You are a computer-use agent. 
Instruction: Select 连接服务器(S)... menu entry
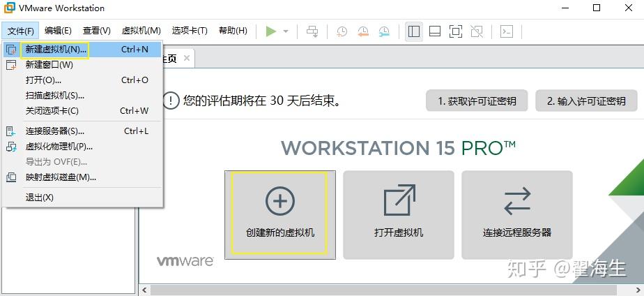tap(82, 131)
